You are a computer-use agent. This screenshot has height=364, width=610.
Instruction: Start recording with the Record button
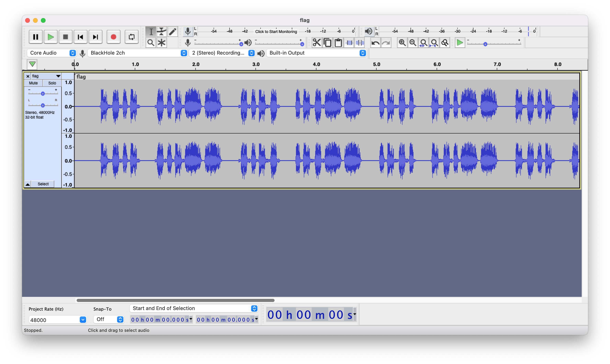(x=113, y=37)
